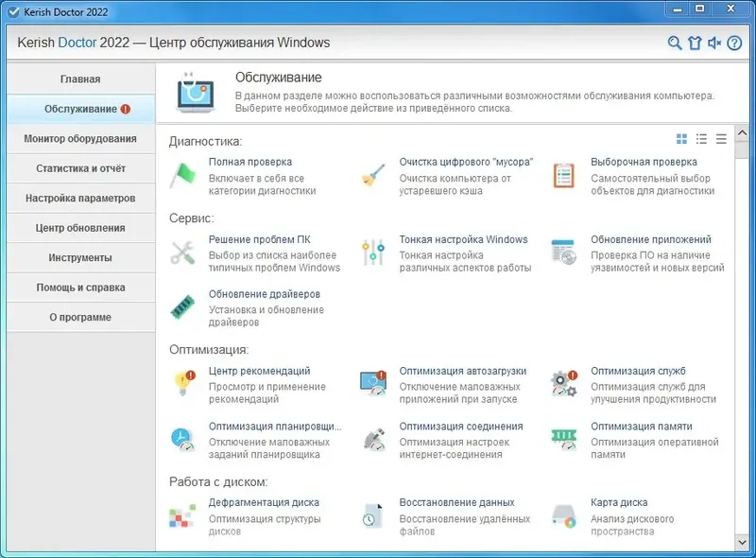The image size is (756, 558).
Task: Open Оптимизация автозагрузки link
Action: [x=463, y=371]
